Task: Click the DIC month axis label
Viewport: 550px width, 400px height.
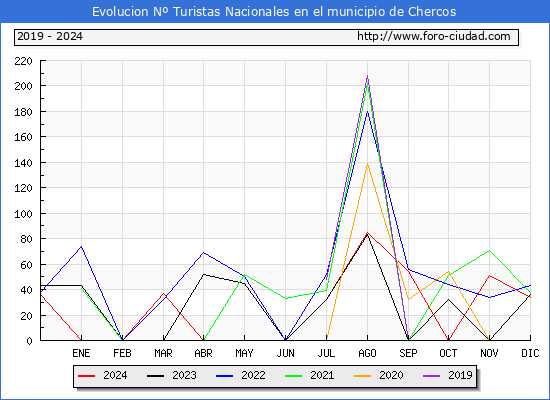Action: point(530,353)
